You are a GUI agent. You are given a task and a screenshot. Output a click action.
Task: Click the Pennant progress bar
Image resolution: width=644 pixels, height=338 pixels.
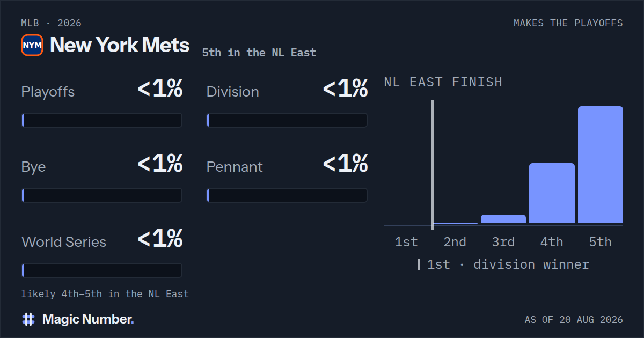287,195
